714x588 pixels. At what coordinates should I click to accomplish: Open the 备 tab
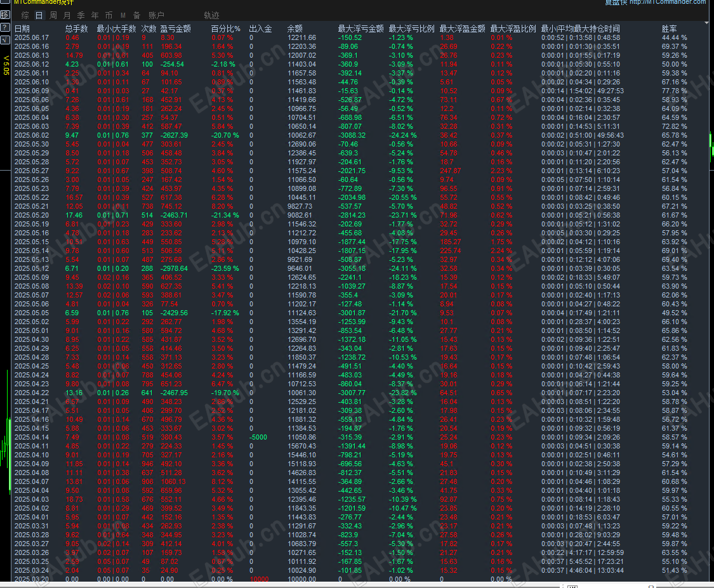pyautogui.click(x=136, y=15)
